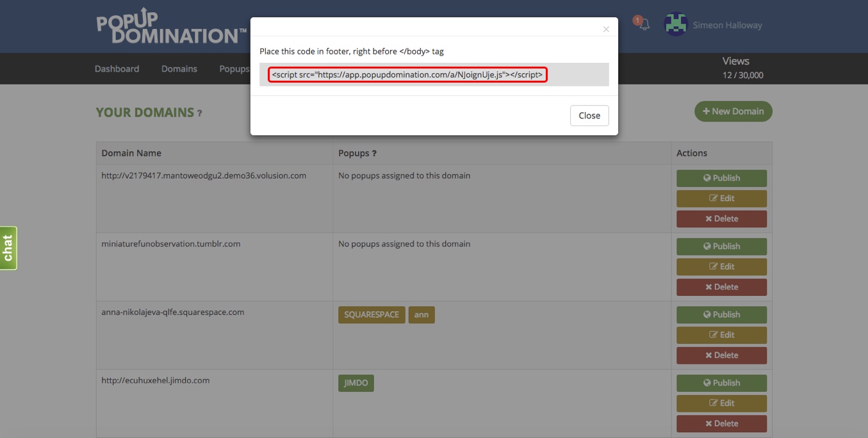Click the help mark beside Popups column header
This screenshot has height=438, width=868.
[x=374, y=153]
